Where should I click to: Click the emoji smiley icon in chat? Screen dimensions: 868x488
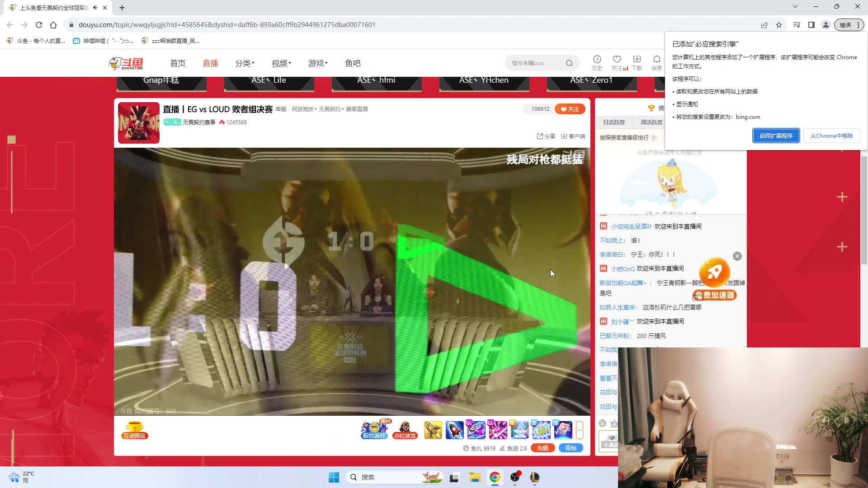coord(602,423)
